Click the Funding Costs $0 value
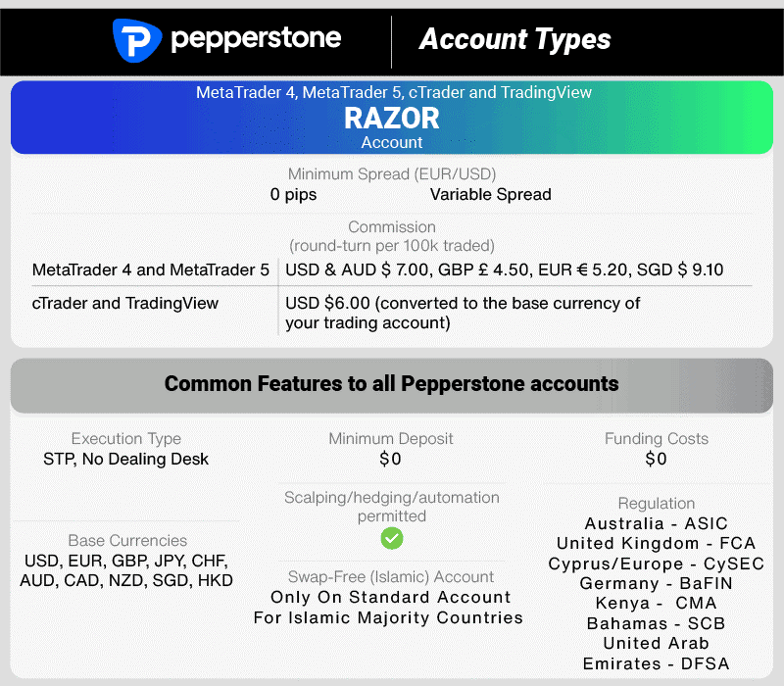784x686 pixels. [x=656, y=459]
